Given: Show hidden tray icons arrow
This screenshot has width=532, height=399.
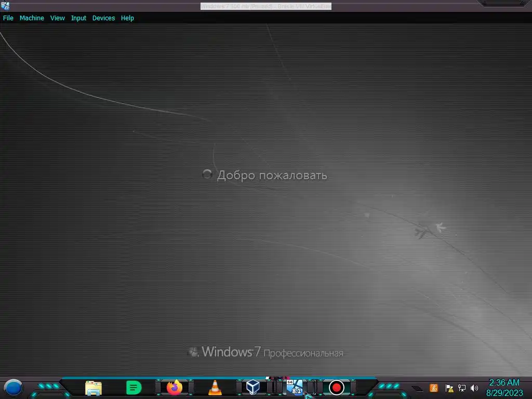Looking at the screenshot, I should [417, 389].
